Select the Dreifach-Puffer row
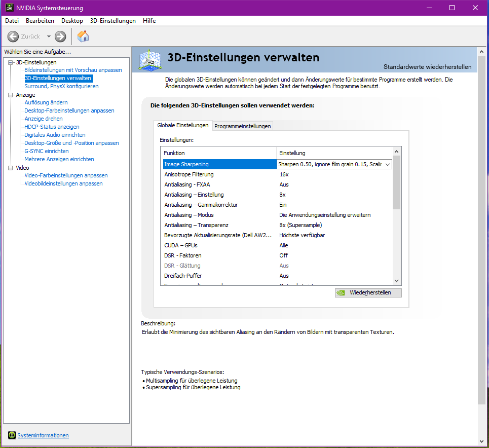The width and height of the screenshot is (489, 448). click(x=278, y=276)
